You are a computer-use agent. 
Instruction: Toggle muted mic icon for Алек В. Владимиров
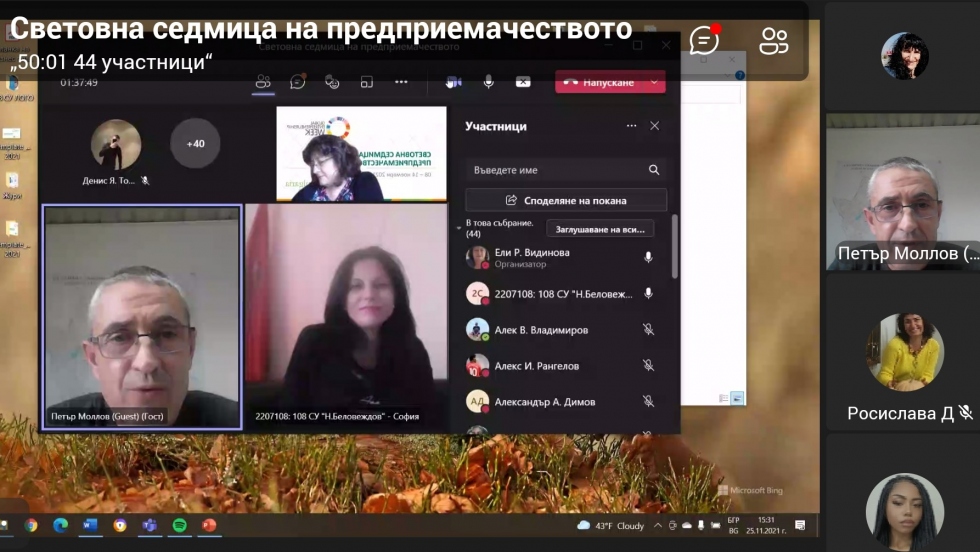tap(648, 329)
